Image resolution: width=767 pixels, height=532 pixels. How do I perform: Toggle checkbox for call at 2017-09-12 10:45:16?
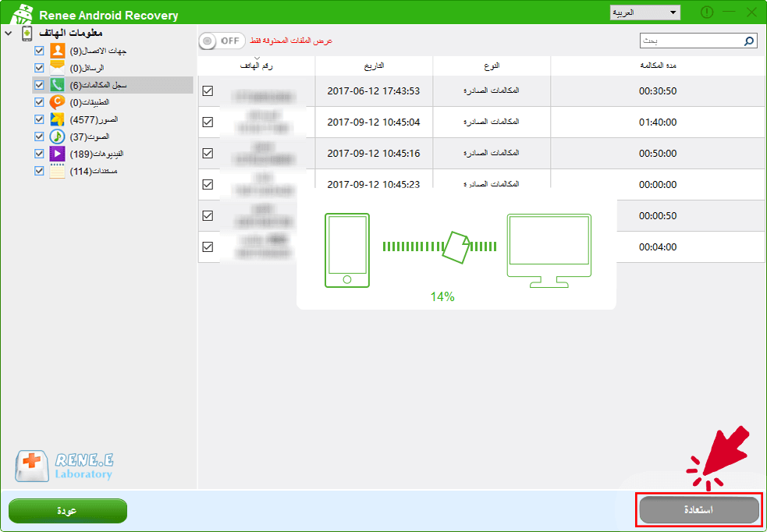[208, 154]
